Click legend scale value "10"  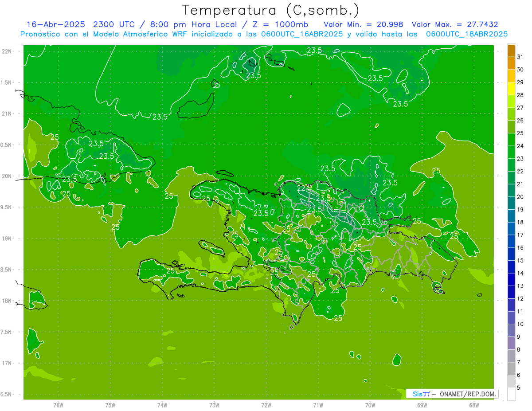tap(520, 324)
